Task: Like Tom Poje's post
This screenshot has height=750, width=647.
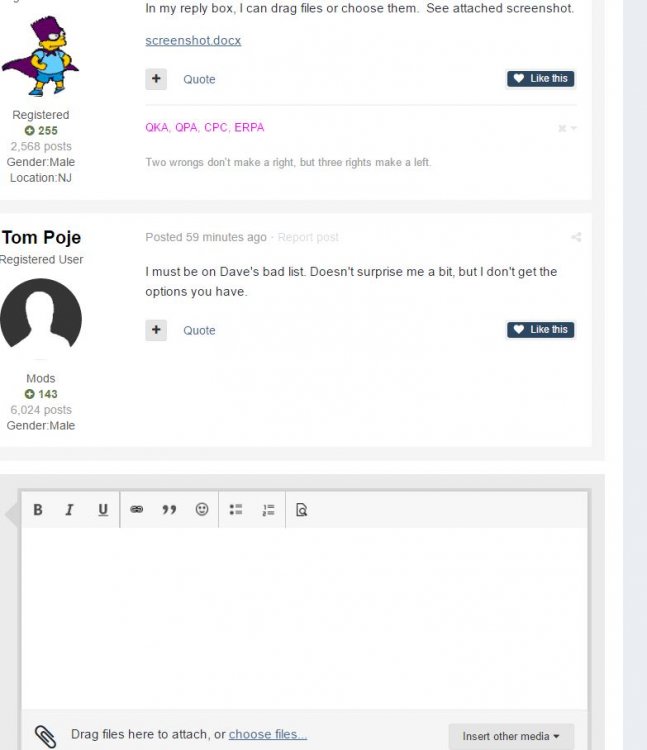Action: [540, 330]
